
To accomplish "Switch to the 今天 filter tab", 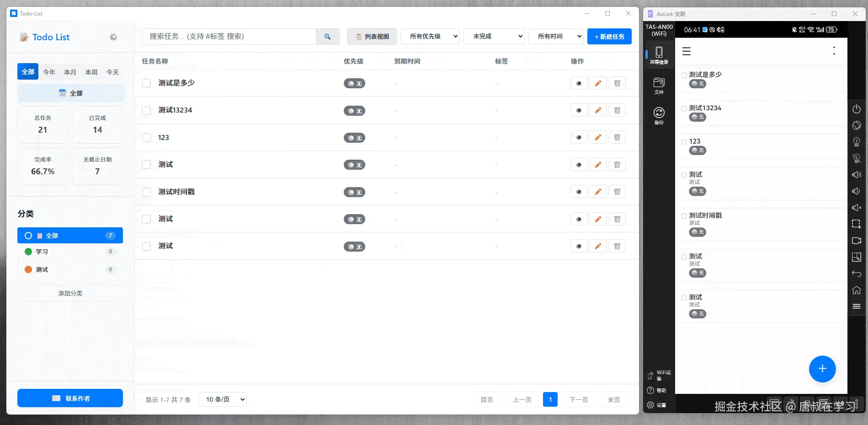I will click(x=112, y=71).
